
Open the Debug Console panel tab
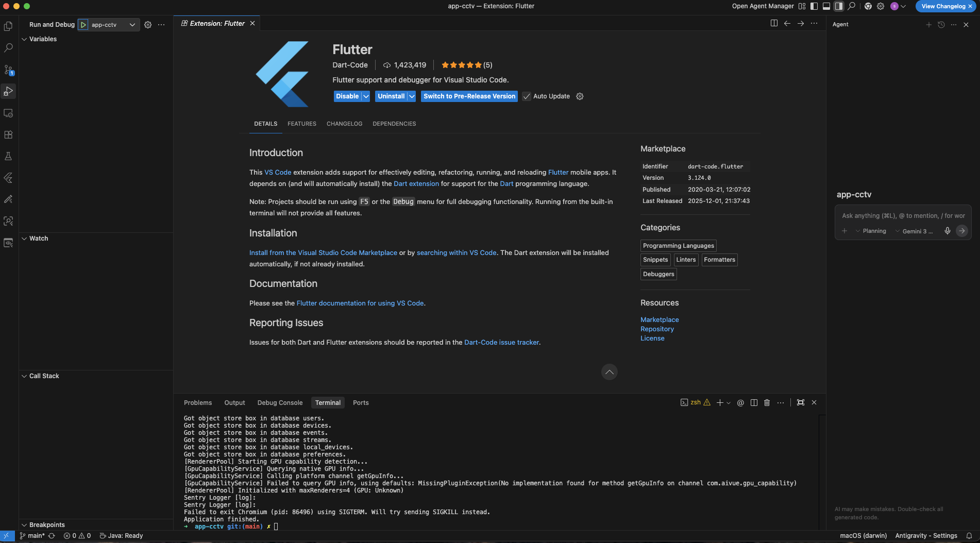[280, 403]
